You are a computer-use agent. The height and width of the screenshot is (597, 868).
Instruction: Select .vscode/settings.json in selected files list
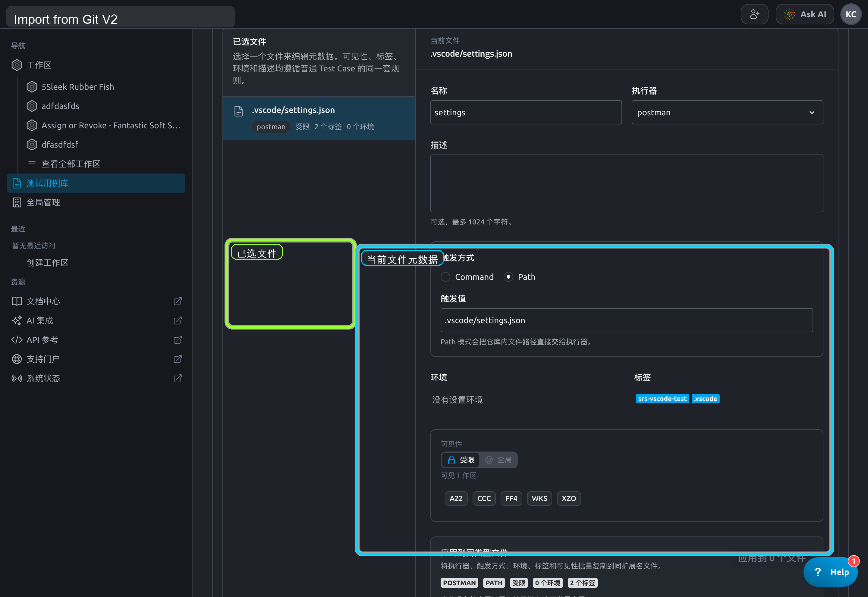point(319,118)
